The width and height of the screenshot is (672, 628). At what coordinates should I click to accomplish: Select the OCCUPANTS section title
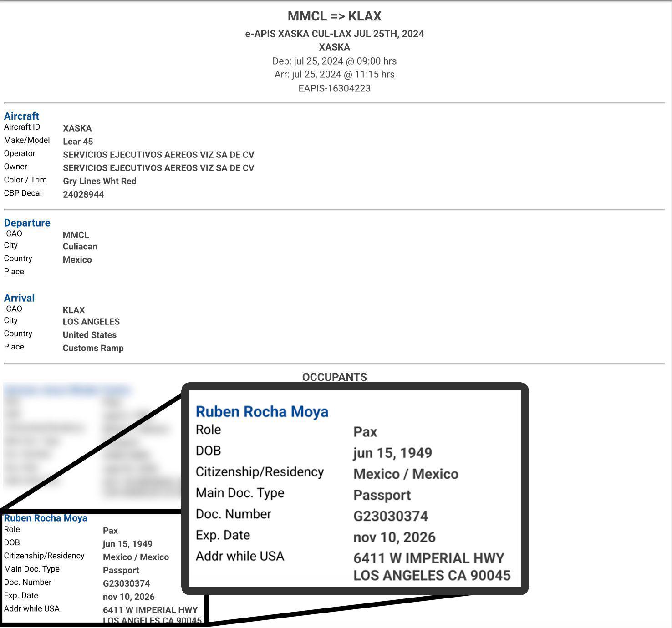coord(334,377)
